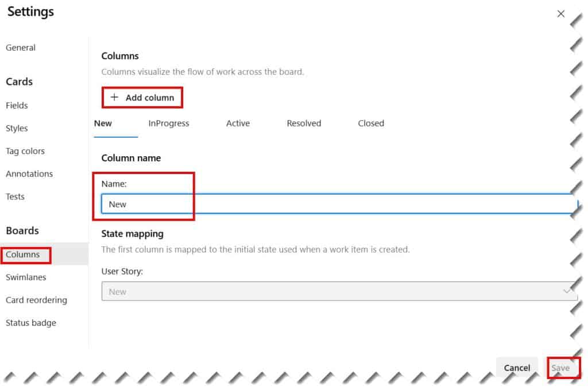This screenshot has height=390, width=588.
Task: Switch to the Resolved column tab
Action: coord(303,123)
